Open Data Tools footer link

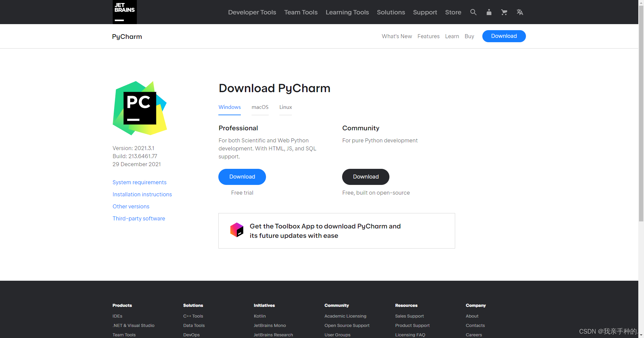194,326
